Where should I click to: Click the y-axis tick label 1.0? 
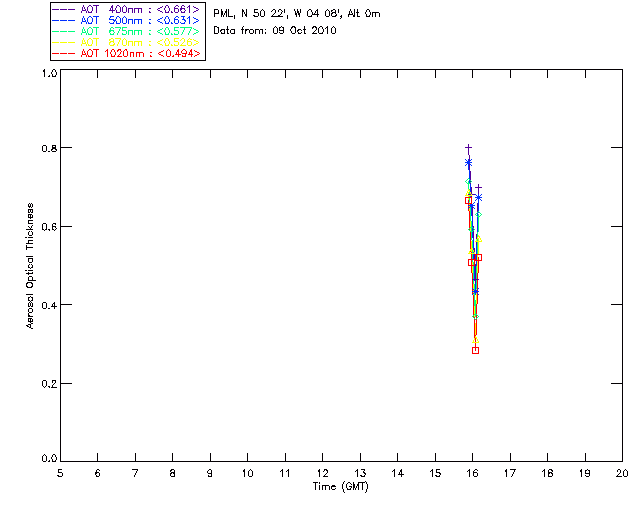49,73
